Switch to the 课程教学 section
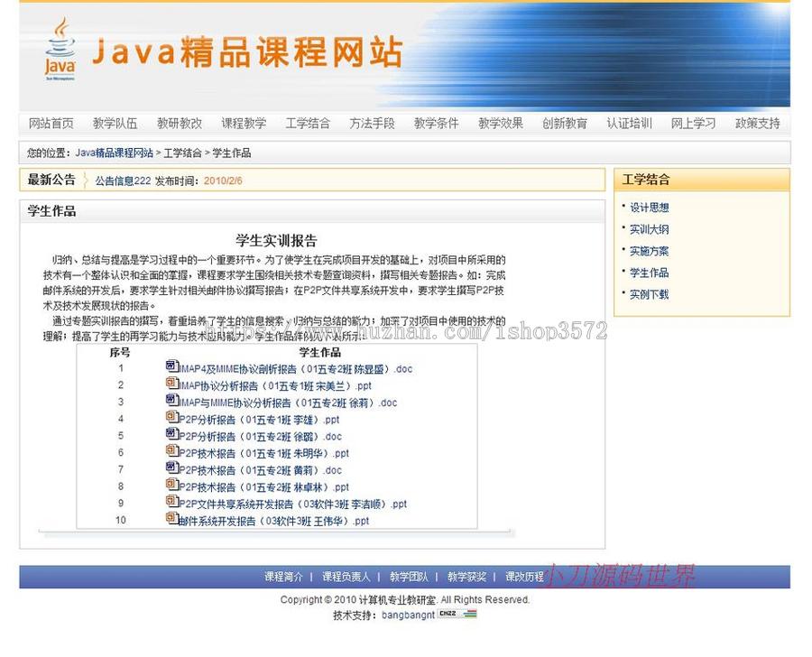This screenshot has height=657, width=812. (x=244, y=123)
